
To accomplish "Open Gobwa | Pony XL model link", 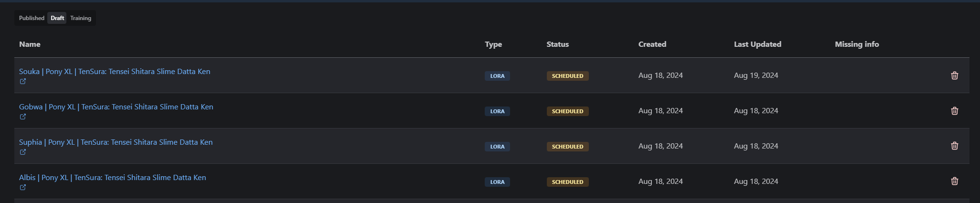I will point(116,107).
